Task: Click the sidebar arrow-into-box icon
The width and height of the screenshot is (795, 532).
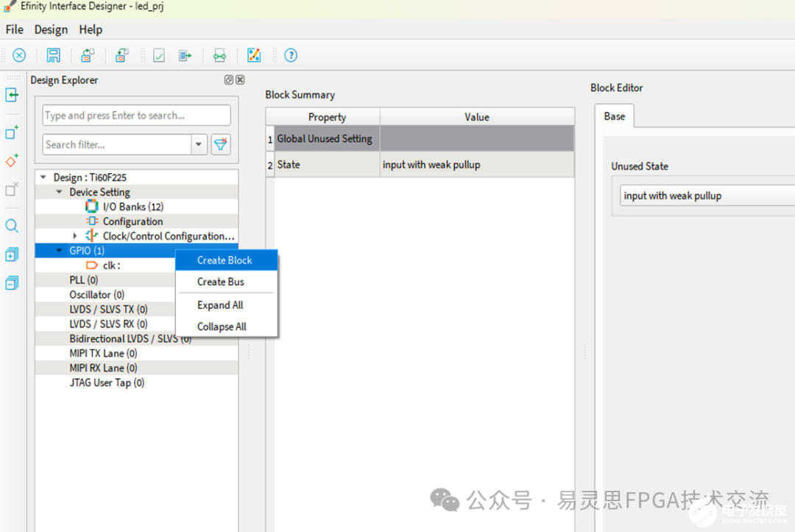Action: [12, 95]
